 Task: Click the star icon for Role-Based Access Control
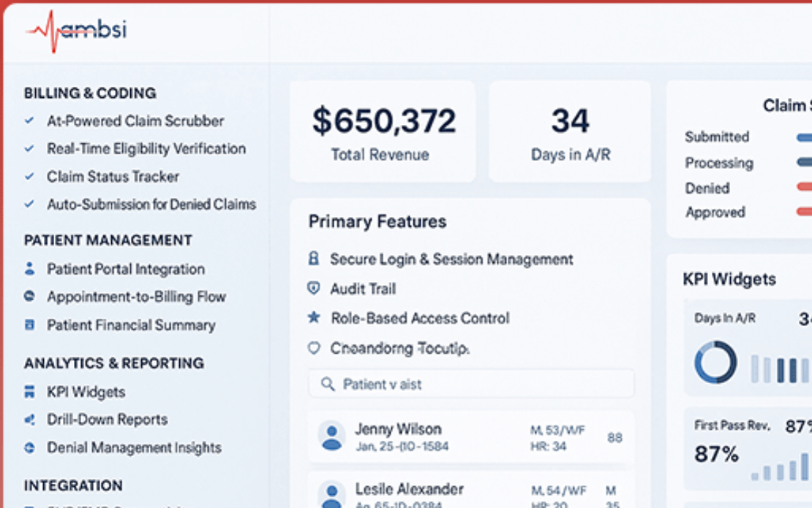[x=314, y=318]
